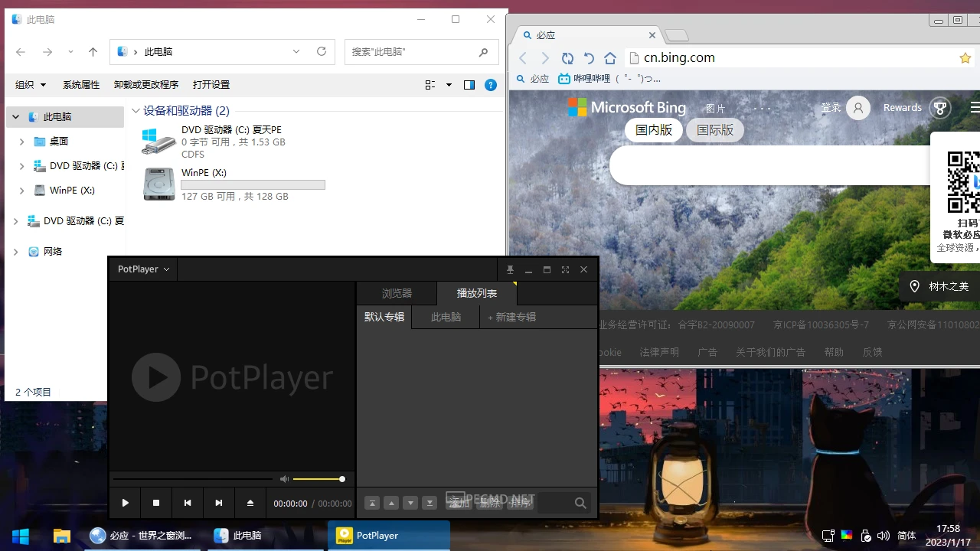Viewport: 980px width, 551px height.
Task: Move playlist item up one position
Action: tap(391, 503)
